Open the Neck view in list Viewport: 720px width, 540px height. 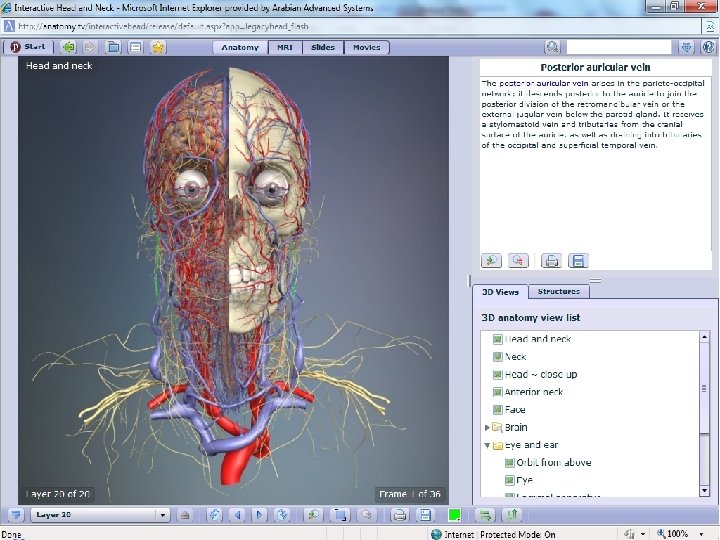click(510, 357)
